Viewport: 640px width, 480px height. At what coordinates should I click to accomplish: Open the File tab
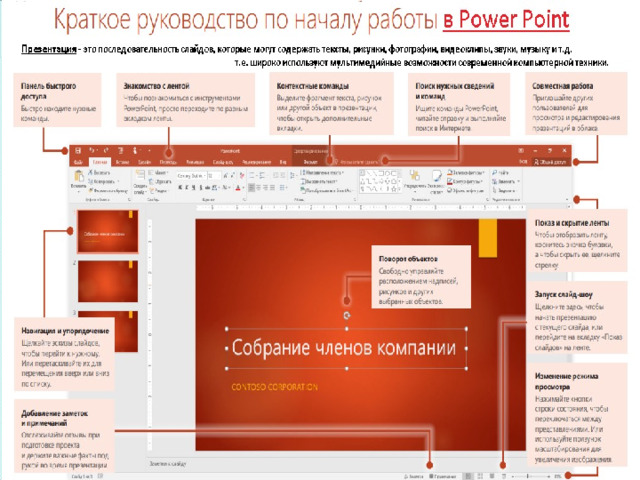click(78, 162)
